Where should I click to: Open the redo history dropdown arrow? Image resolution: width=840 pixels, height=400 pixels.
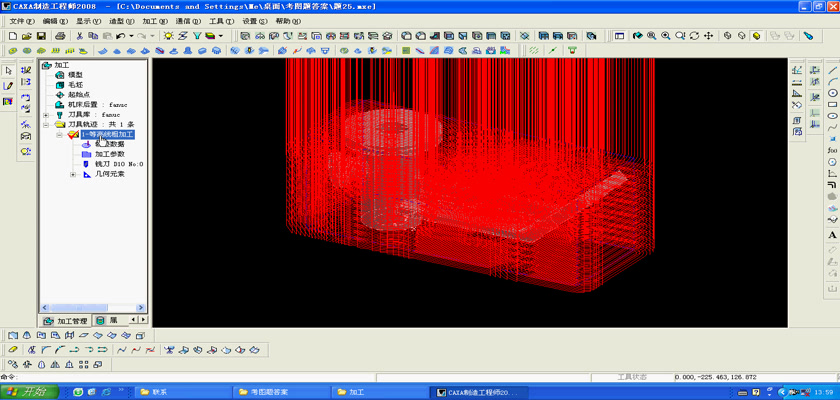(153, 36)
